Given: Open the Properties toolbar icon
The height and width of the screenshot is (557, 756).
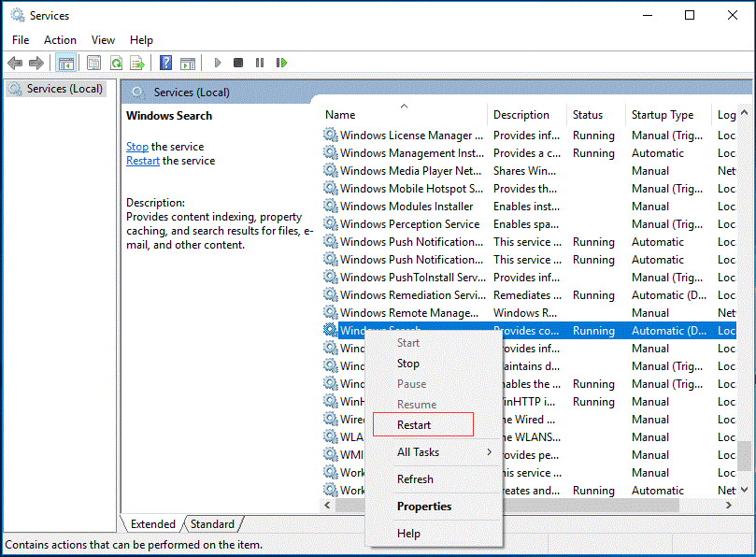Looking at the screenshot, I should (93, 63).
